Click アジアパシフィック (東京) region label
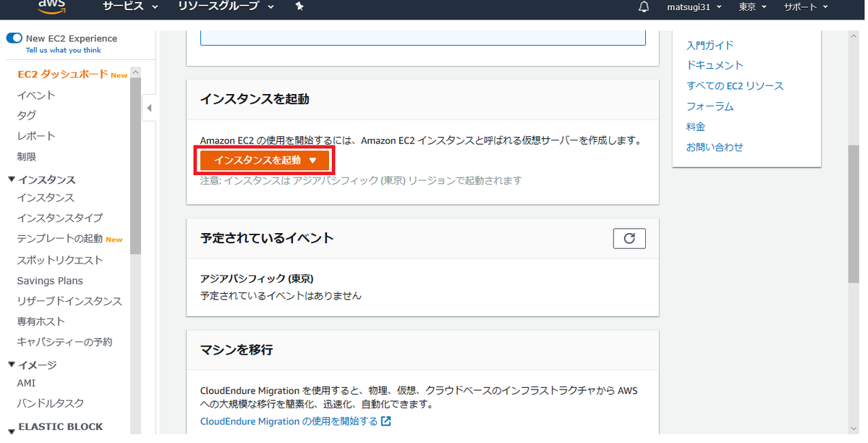Viewport: 868px width, 443px height. 257,278
